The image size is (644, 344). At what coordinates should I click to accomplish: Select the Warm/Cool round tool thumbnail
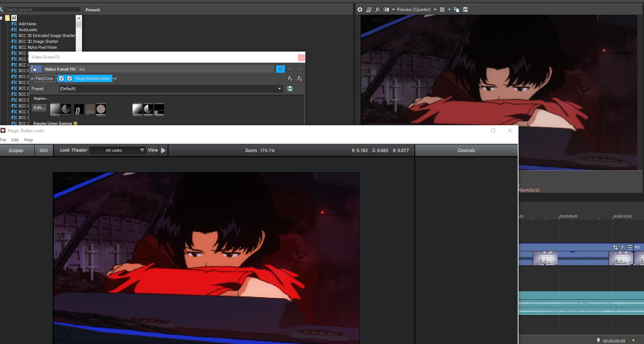(101, 110)
